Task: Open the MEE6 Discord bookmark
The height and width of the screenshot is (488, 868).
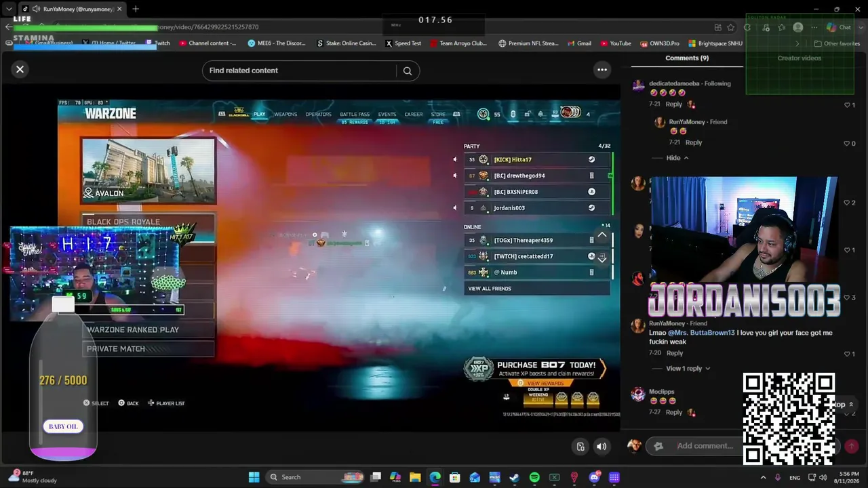Action: tap(277, 43)
